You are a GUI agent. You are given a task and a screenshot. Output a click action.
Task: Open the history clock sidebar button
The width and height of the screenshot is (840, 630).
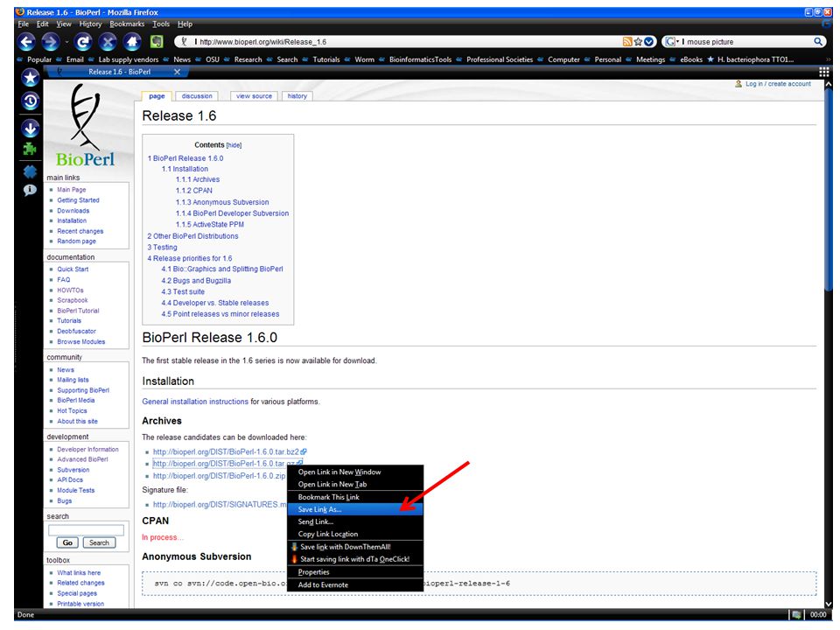pos(31,101)
